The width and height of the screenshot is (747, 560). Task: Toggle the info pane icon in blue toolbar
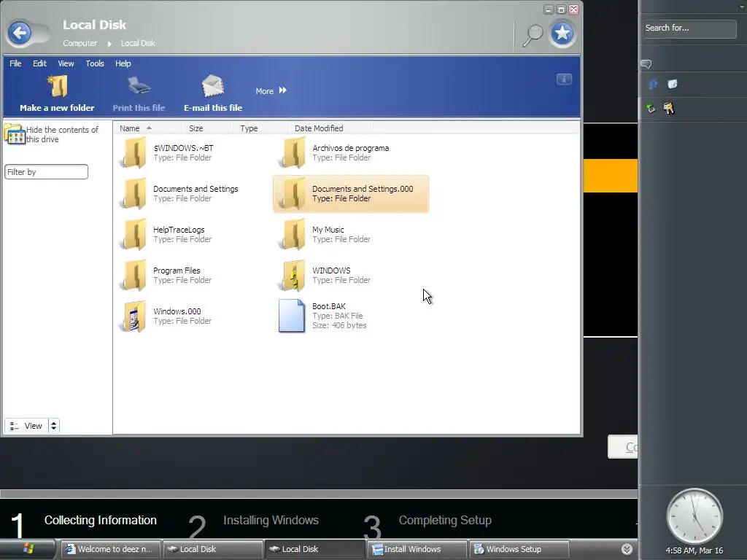tap(564, 79)
